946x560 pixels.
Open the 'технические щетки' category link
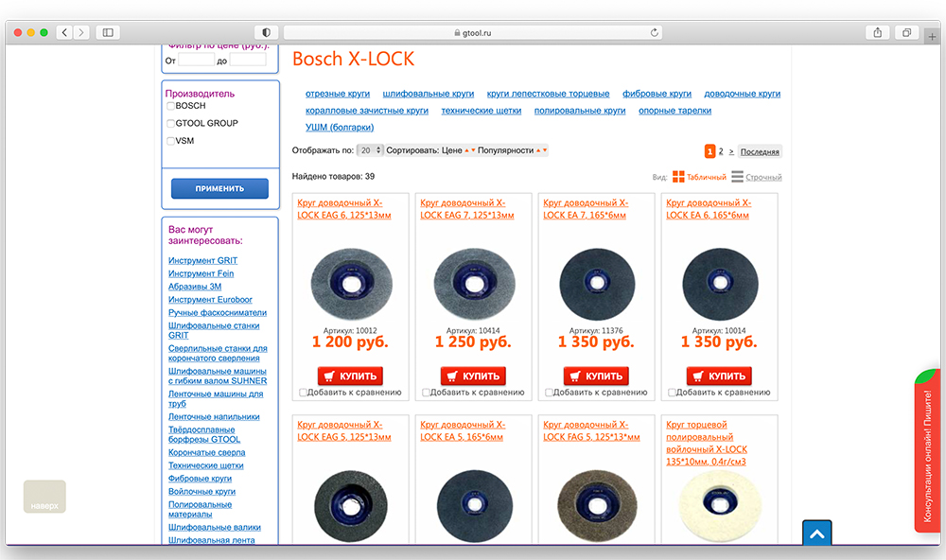481,111
